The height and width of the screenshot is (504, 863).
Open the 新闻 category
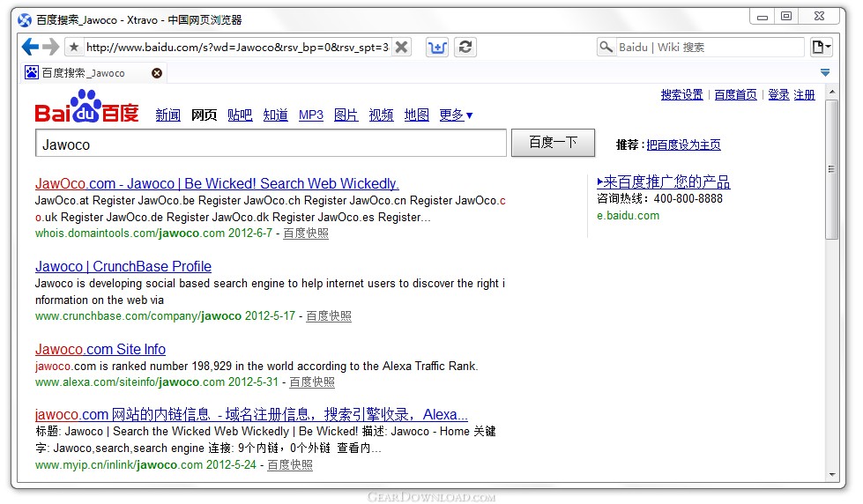[x=167, y=115]
